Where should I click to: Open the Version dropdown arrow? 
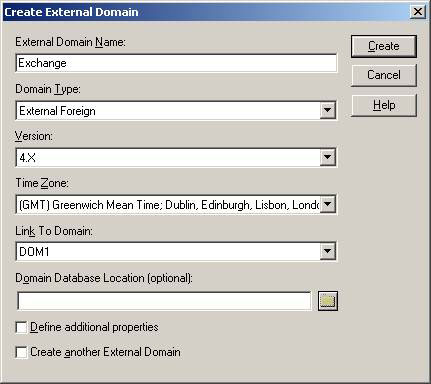(x=328, y=157)
